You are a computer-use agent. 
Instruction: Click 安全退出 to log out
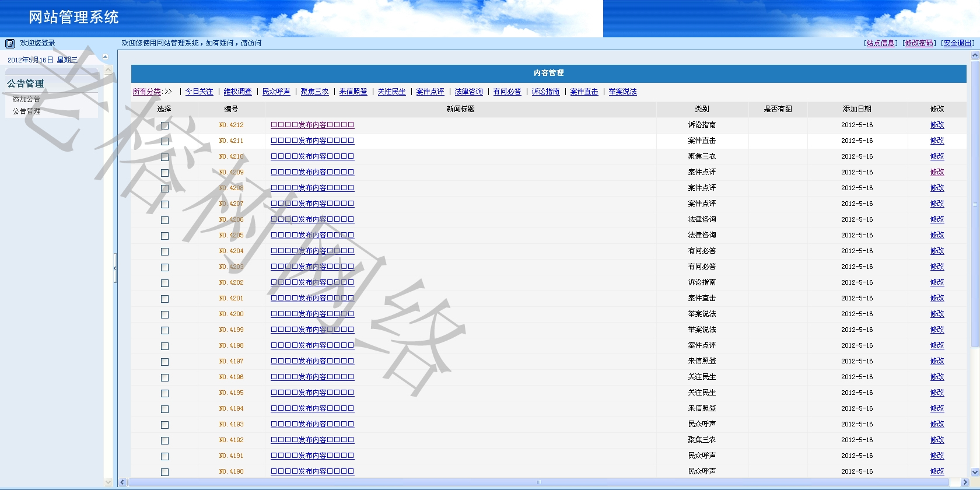(957, 43)
